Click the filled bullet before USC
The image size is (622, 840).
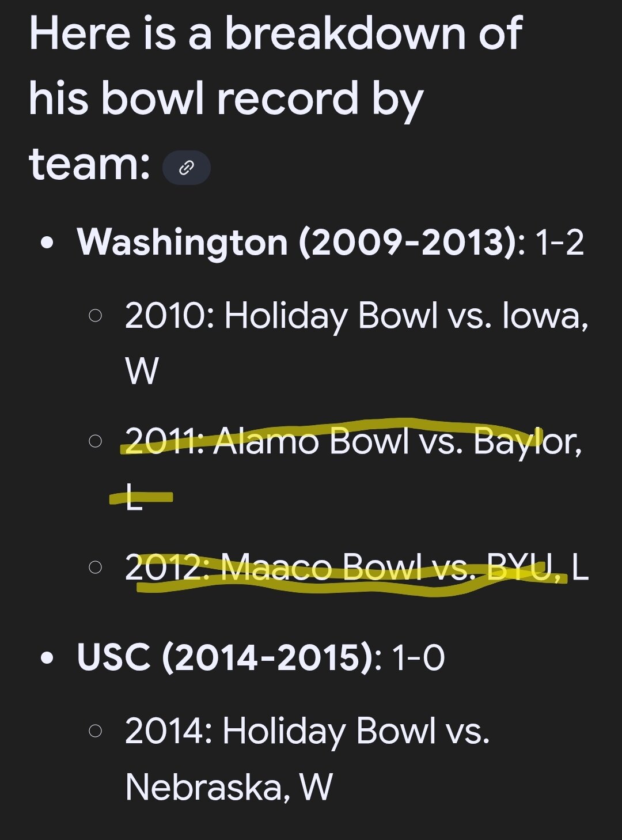pos(49,657)
